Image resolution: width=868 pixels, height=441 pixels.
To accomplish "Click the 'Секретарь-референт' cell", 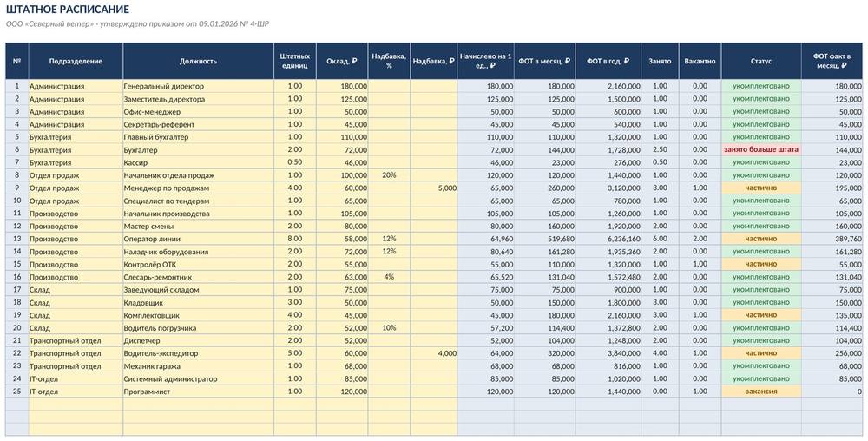I will pos(198,124).
